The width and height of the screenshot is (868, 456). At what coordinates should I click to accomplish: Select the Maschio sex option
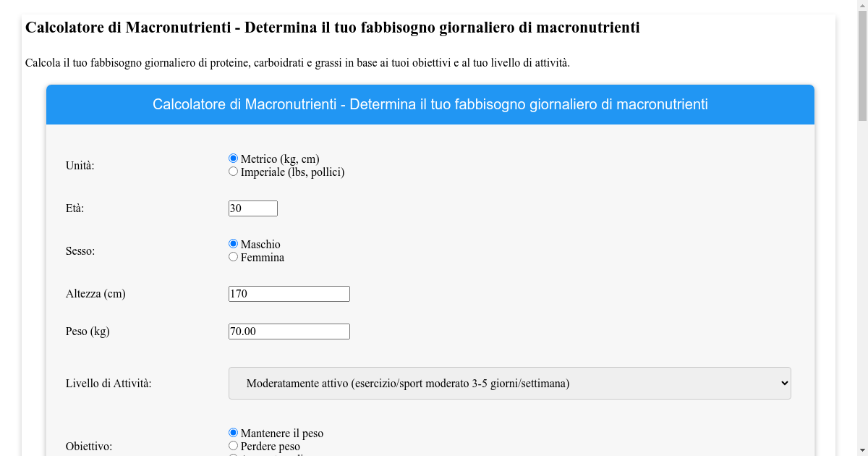coord(233,243)
